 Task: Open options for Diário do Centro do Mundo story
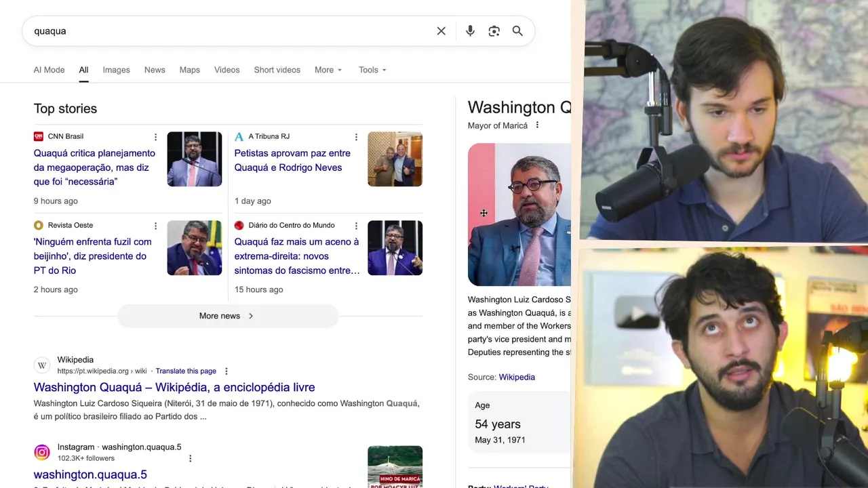tap(356, 226)
